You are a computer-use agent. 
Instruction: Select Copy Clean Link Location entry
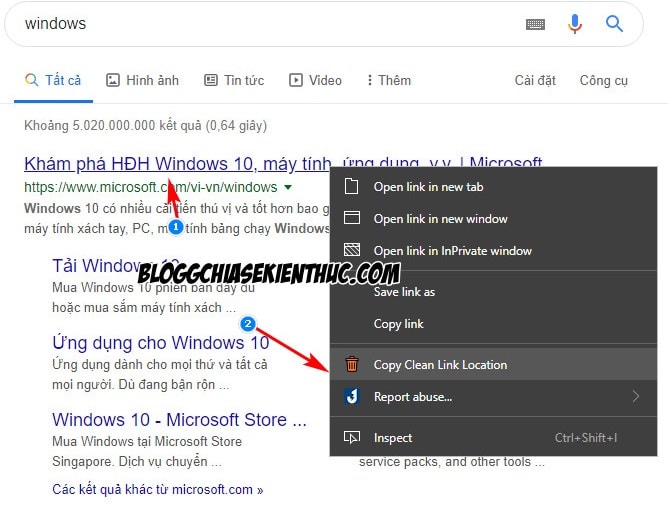[x=493, y=365]
